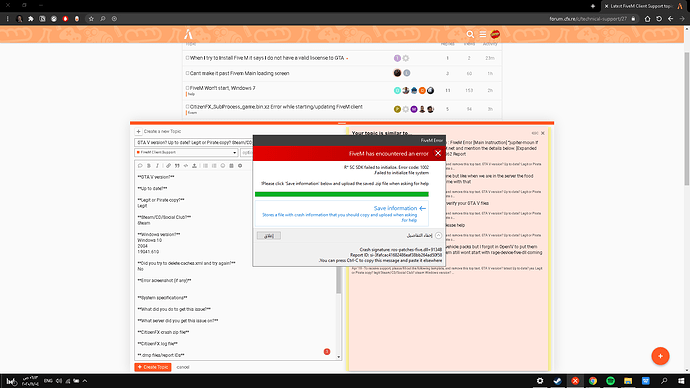Insert a hyperlink using the editor toolbar
Screen dimensions: 690x388
pyautogui.click(x=168, y=166)
